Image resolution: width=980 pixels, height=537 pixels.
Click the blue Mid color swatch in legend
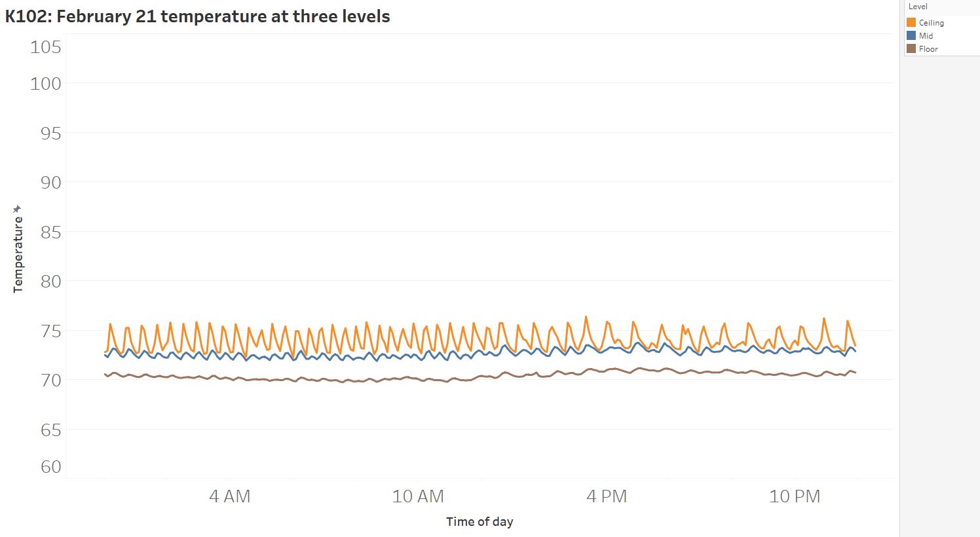(x=911, y=36)
